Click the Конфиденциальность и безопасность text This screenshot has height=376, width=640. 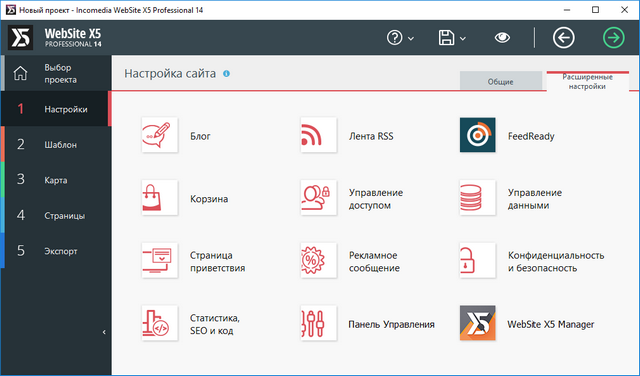[556, 262]
